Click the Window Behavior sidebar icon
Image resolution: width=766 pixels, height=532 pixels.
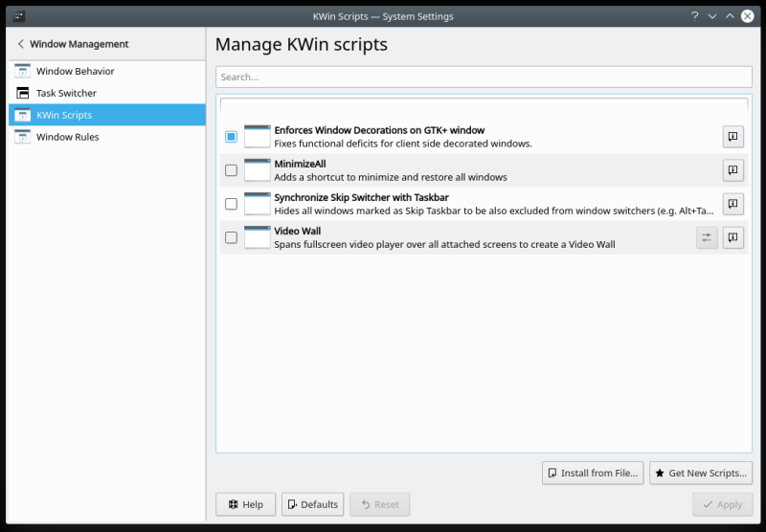click(22, 71)
